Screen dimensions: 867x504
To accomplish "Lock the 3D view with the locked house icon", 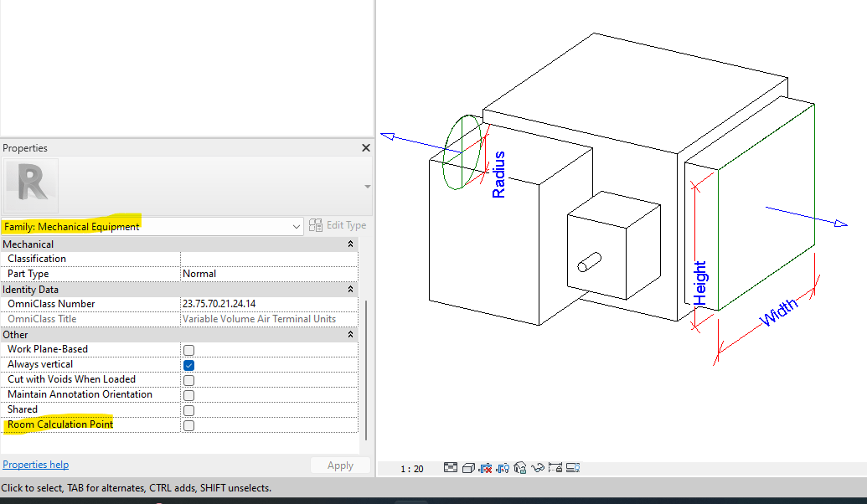I will coord(521,468).
